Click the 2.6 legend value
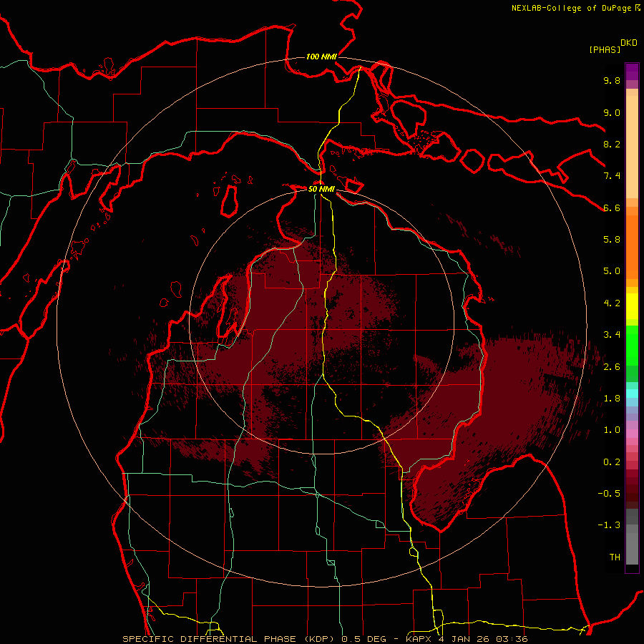 coord(612,367)
